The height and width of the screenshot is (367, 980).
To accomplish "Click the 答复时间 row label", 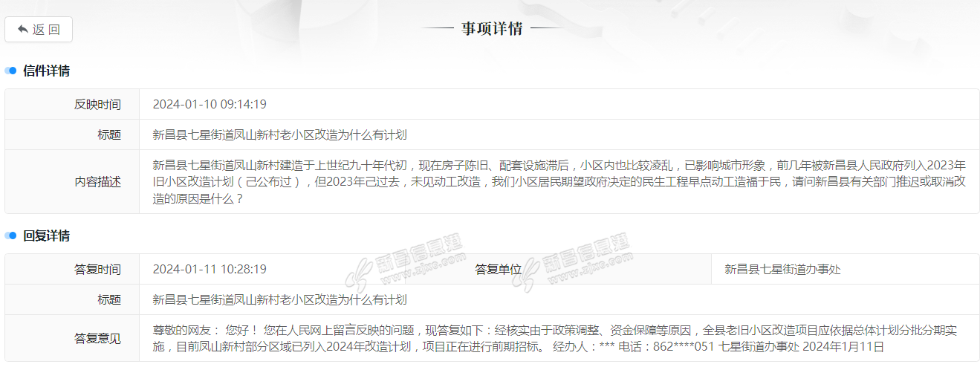I will click(97, 270).
